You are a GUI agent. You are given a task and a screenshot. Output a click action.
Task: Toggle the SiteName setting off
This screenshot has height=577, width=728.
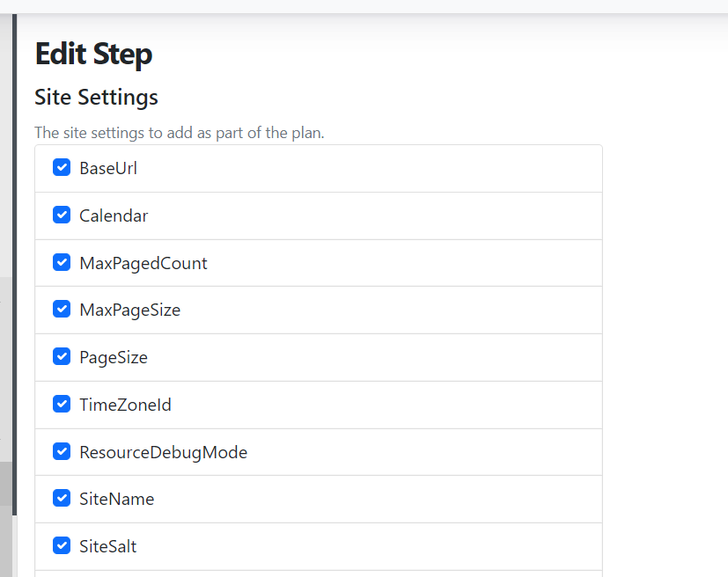coord(61,498)
